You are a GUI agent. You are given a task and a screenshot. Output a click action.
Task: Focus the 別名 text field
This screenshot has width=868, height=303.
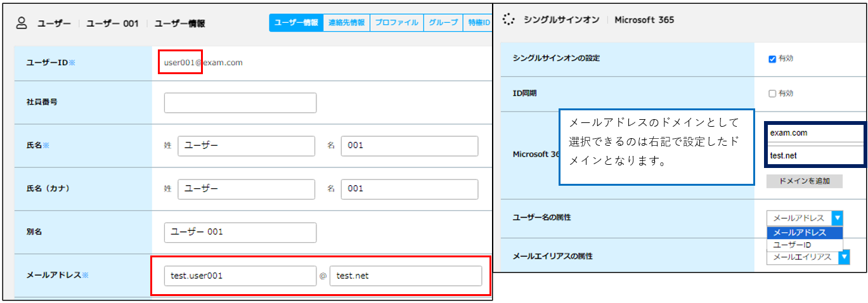(240, 232)
